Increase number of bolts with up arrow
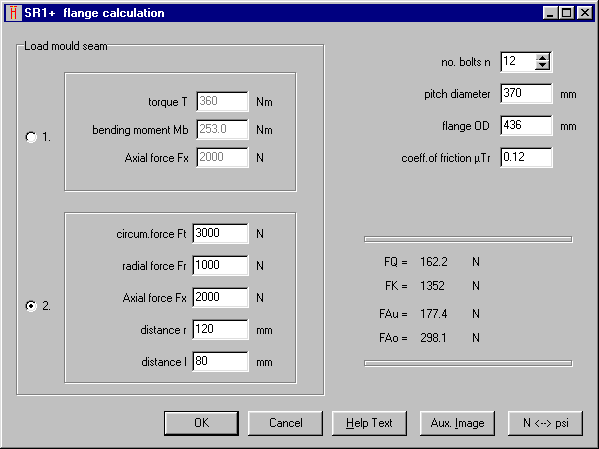Viewport: 599px width, 449px height. (542, 58)
